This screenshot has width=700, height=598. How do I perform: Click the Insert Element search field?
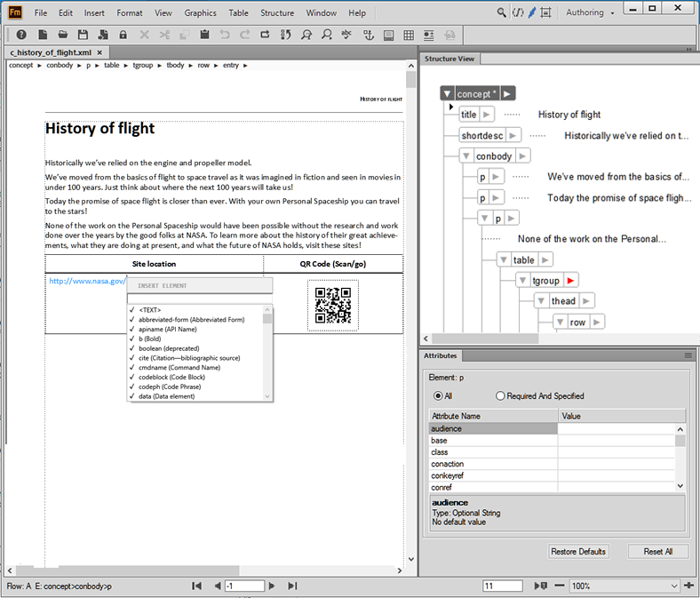coord(200,299)
